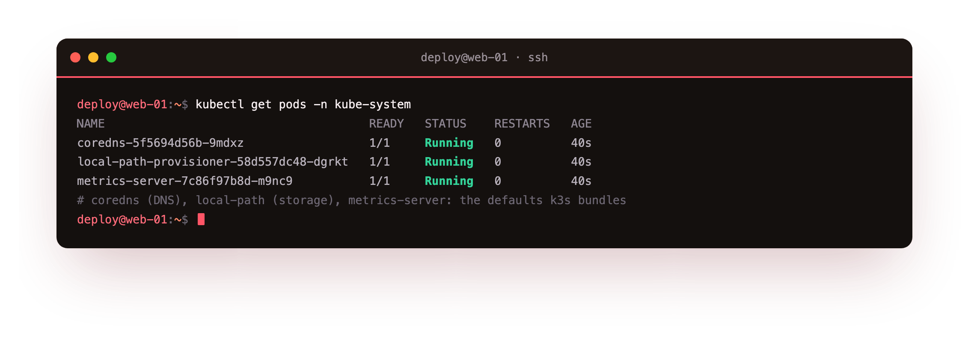The height and width of the screenshot is (345, 980).
Task: Click the RESTARTS column header
Action: click(522, 124)
